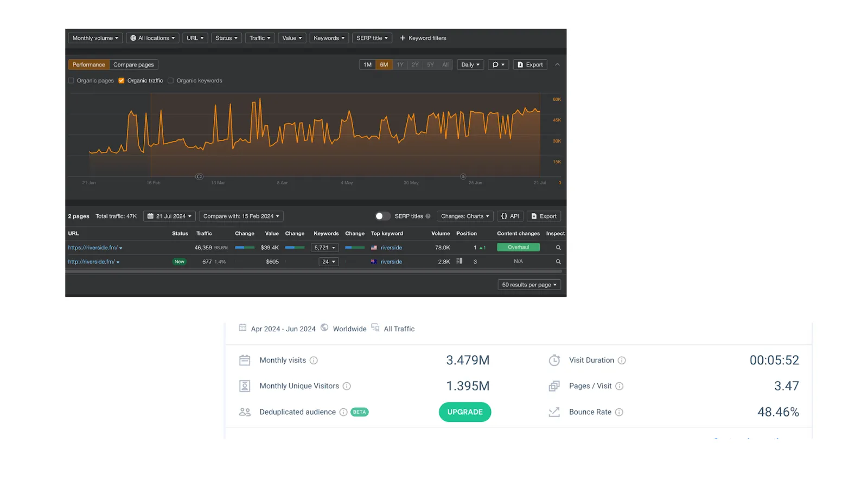
Task: Click the Australian flag beside riverside keyword
Action: tap(374, 262)
